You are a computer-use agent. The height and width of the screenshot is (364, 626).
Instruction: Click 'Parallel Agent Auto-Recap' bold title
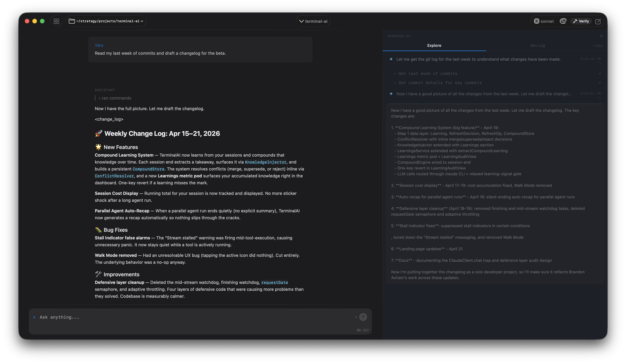pyautogui.click(x=122, y=211)
